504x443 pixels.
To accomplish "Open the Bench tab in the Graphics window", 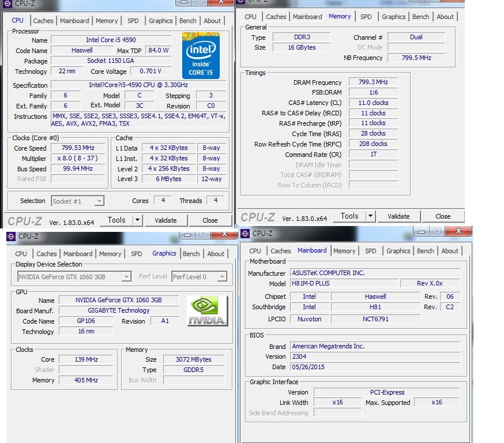I will click(x=191, y=254).
